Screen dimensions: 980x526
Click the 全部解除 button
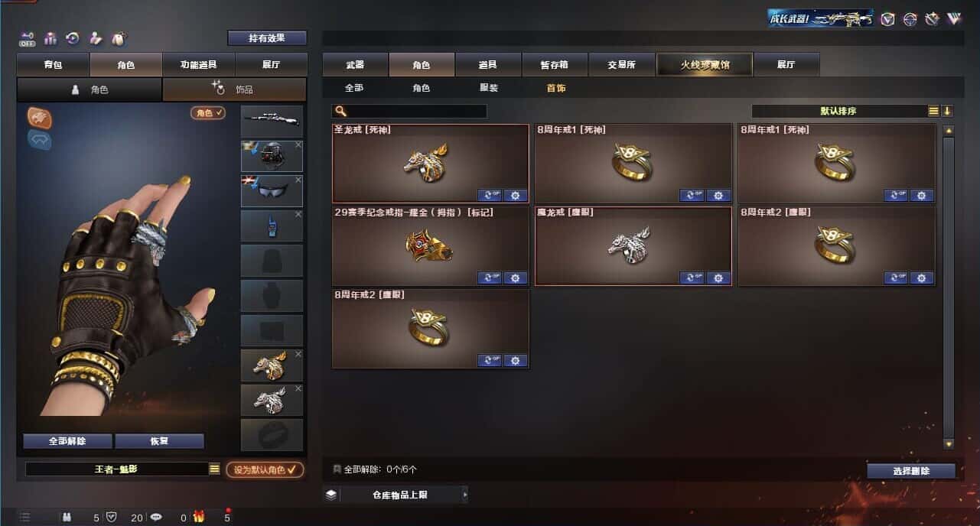coord(67,441)
